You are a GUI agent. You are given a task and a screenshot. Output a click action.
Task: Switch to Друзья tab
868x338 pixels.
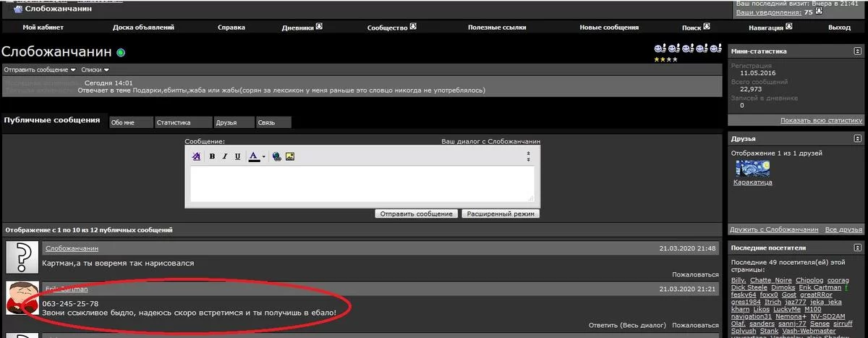234,123
